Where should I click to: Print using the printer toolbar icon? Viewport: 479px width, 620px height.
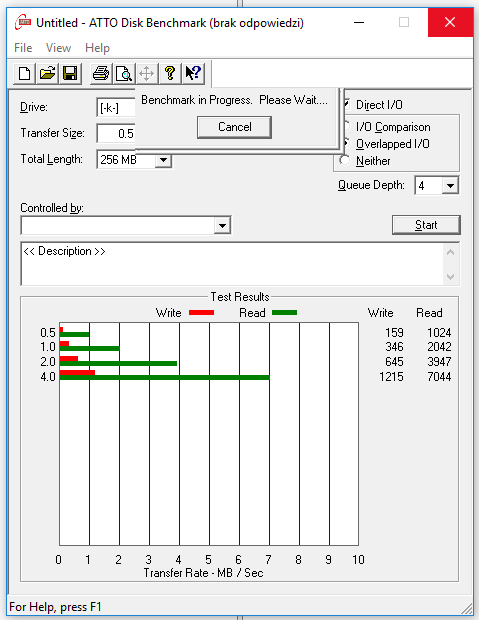(100, 74)
